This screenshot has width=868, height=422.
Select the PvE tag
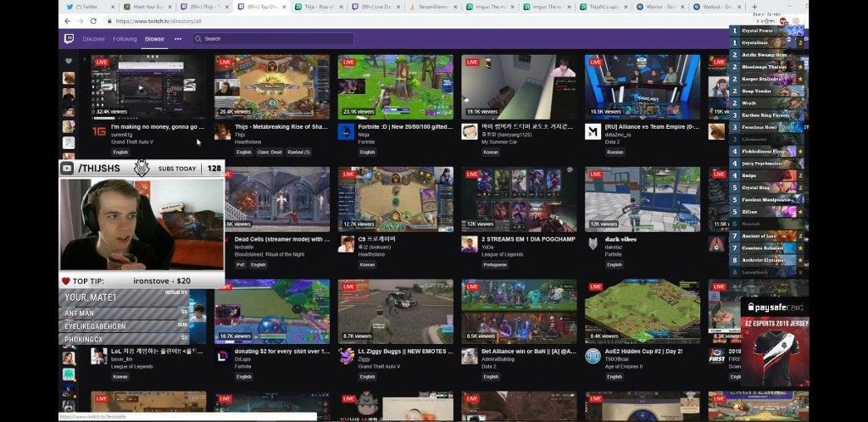240,265
